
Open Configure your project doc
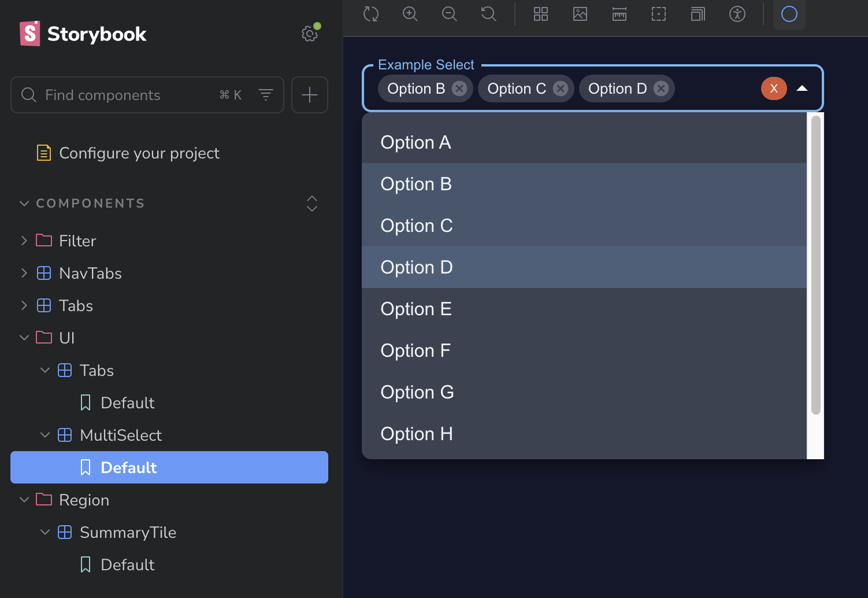pos(139,153)
